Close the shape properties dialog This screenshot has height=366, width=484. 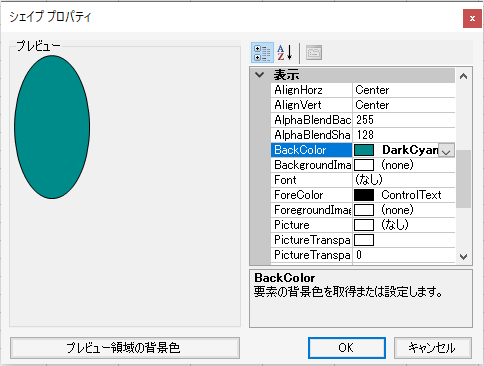point(472,19)
